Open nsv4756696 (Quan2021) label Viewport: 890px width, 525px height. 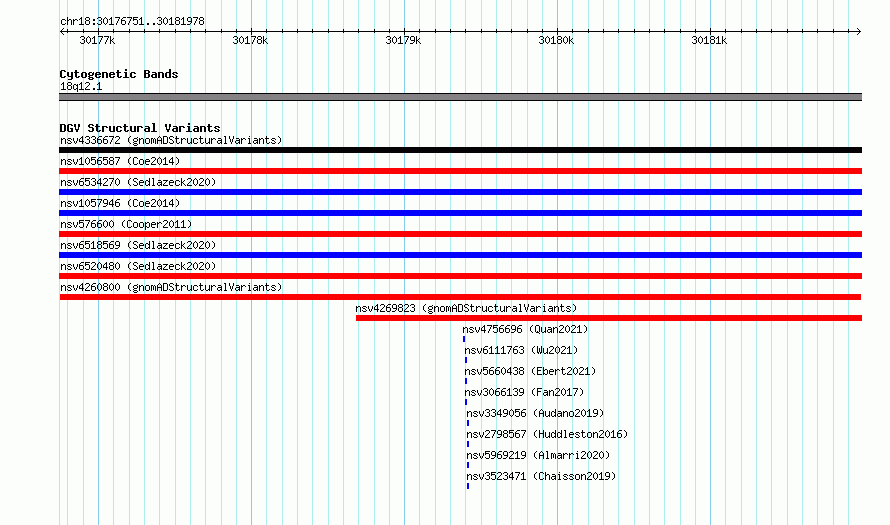525,329
